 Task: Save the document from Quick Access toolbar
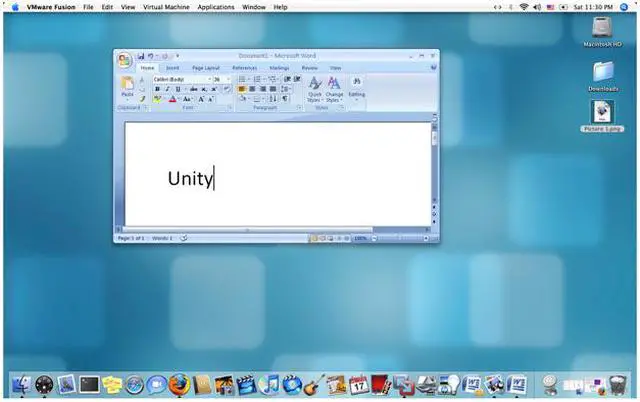click(x=141, y=56)
